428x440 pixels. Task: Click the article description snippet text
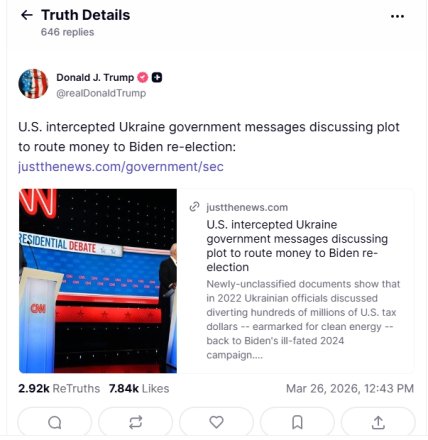(x=303, y=319)
